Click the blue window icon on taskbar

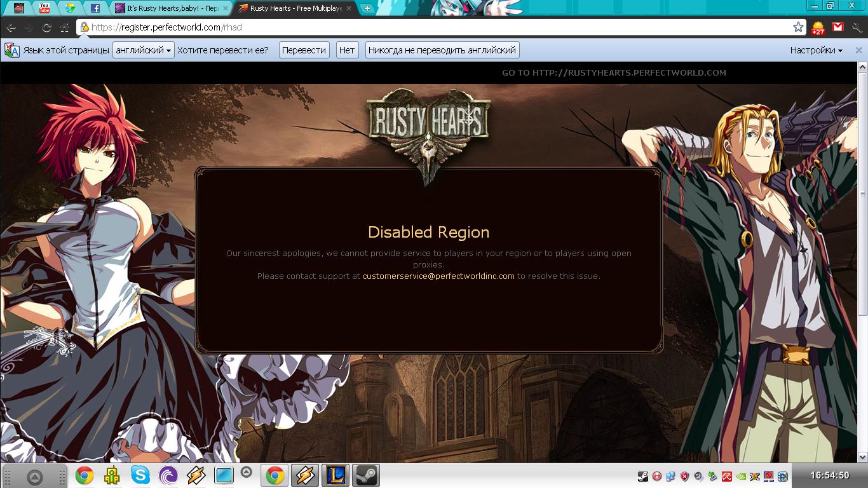pyautogui.click(x=224, y=475)
